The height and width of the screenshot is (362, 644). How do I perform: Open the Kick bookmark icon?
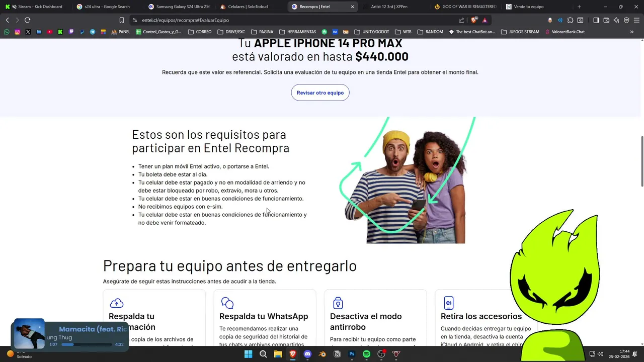[60, 32]
